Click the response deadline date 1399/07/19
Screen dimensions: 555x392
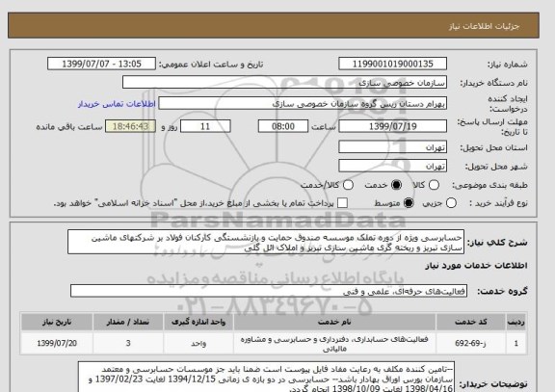point(392,126)
